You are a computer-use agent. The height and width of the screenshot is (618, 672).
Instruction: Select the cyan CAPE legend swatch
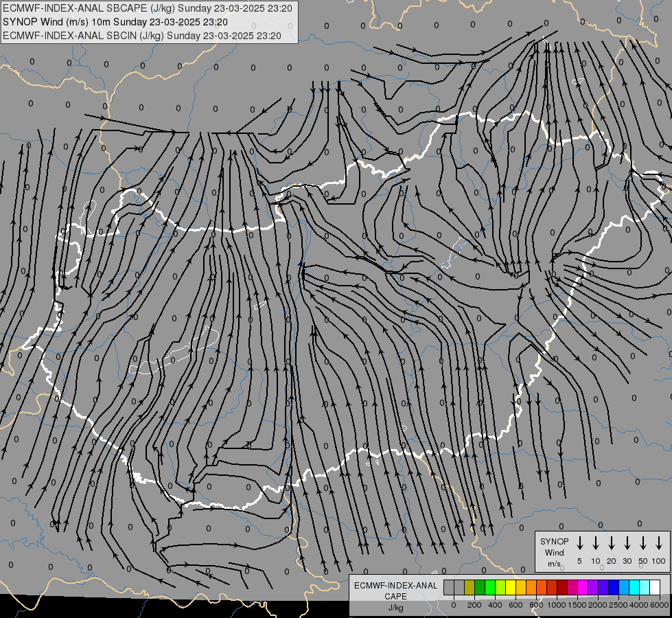[634, 587]
